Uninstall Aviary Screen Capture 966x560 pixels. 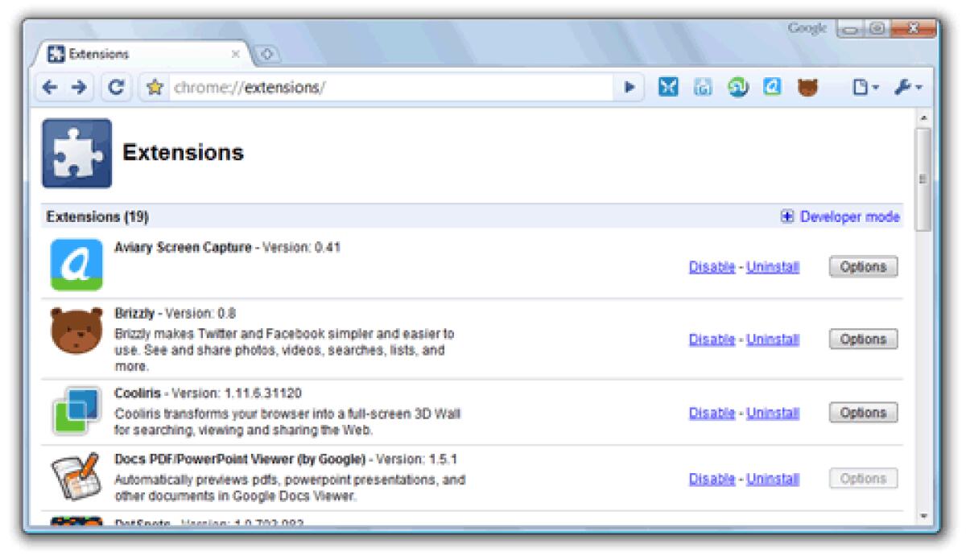coord(773,267)
